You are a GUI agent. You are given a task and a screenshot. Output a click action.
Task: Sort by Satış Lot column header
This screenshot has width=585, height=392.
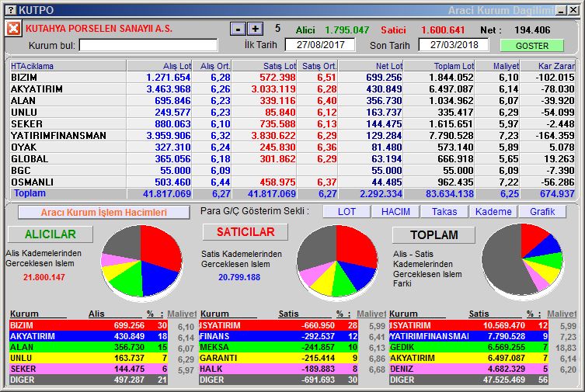click(264, 66)
